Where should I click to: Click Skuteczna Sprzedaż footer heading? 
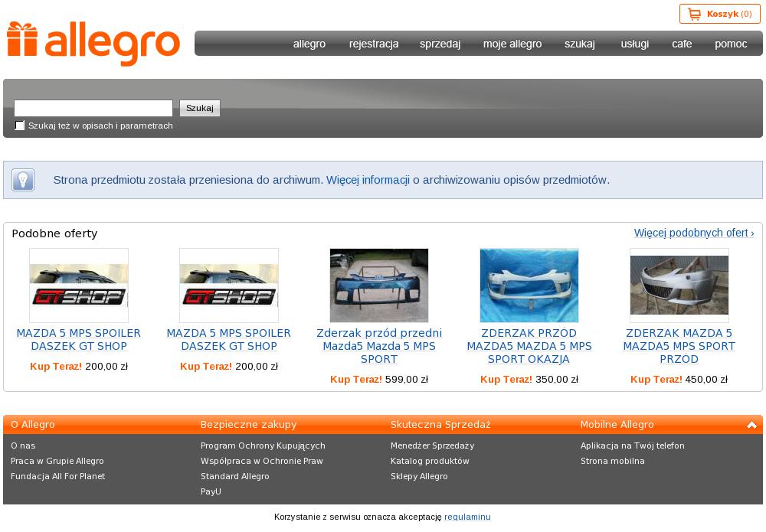pyautogui.click(x=440, y=425)
